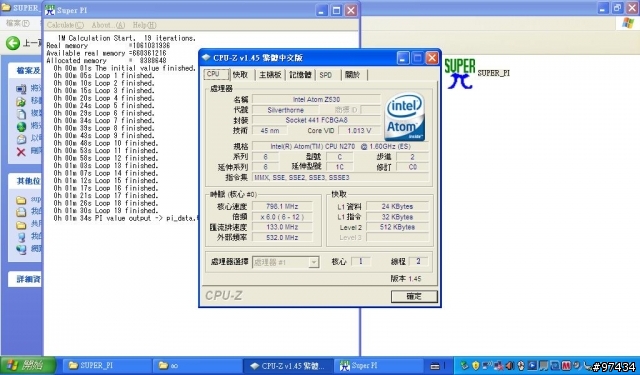
Task: Click the volume speaker tray icon
Action: pos(510,365)
